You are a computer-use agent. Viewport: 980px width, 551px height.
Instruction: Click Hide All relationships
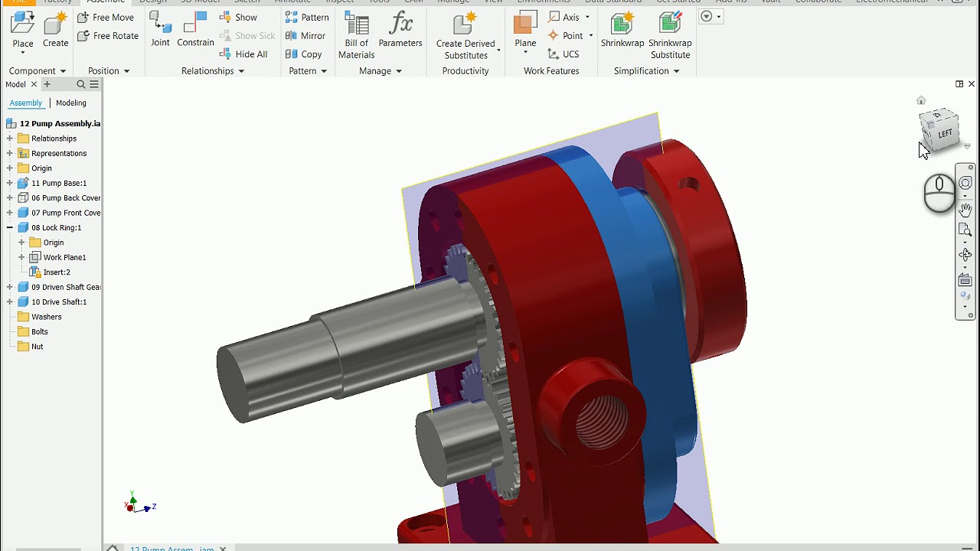tap(243, 54)
